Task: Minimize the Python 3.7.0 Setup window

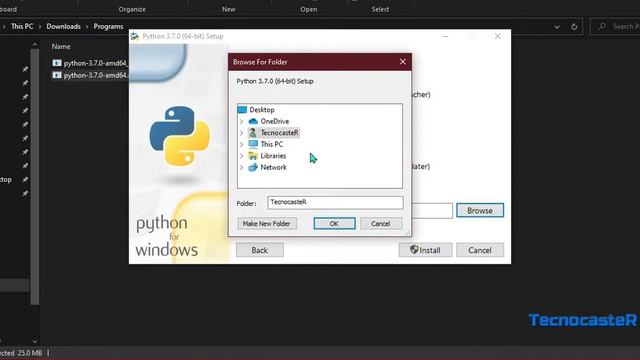Action: [x=445, y=36]
